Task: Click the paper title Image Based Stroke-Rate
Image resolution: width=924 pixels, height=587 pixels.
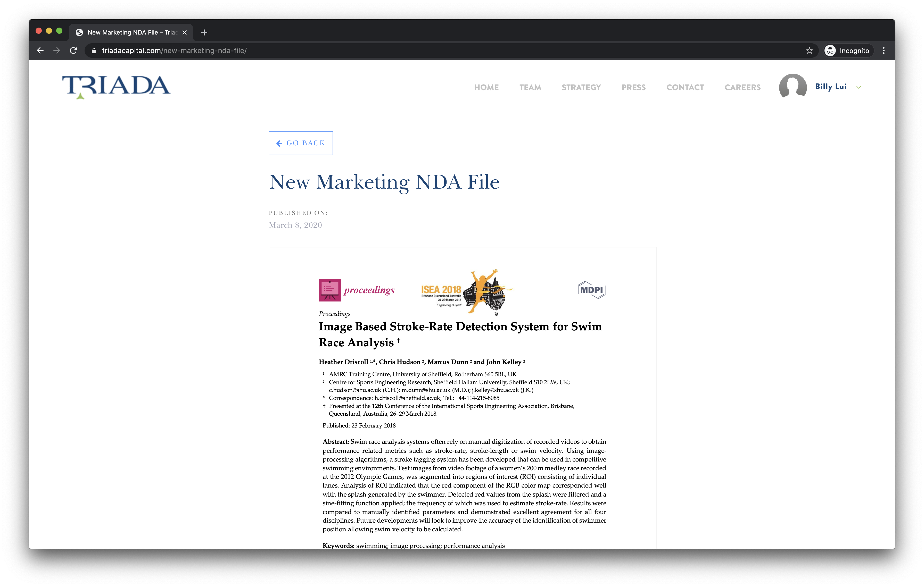Action: pyautogui.click(x=460, y=334)
